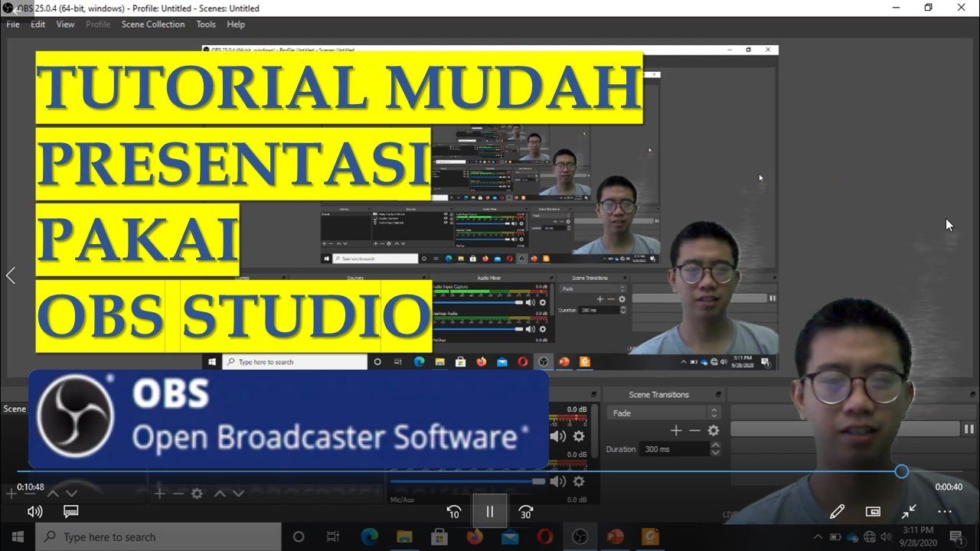Mute the Mic/Aux channel speaker
980x551 pixels.
coord(559,481)
